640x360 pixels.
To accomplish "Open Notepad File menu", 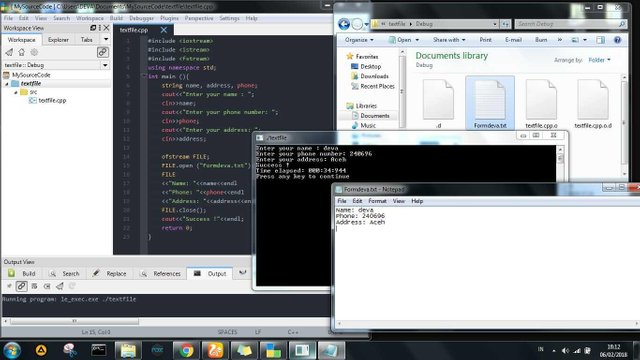I will 342,201.
